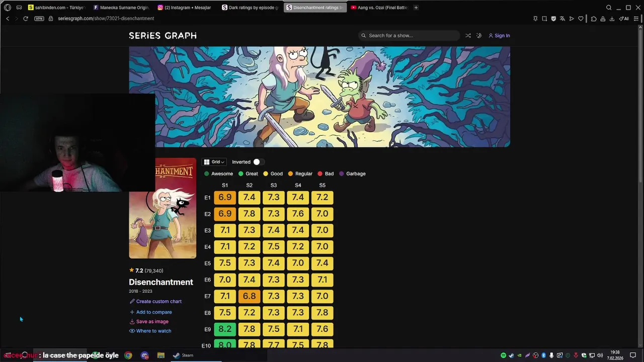Open the ad blocker shield icon
This screenshot has height=362, width=644.
pyautogui.click(x=553, y=19)
